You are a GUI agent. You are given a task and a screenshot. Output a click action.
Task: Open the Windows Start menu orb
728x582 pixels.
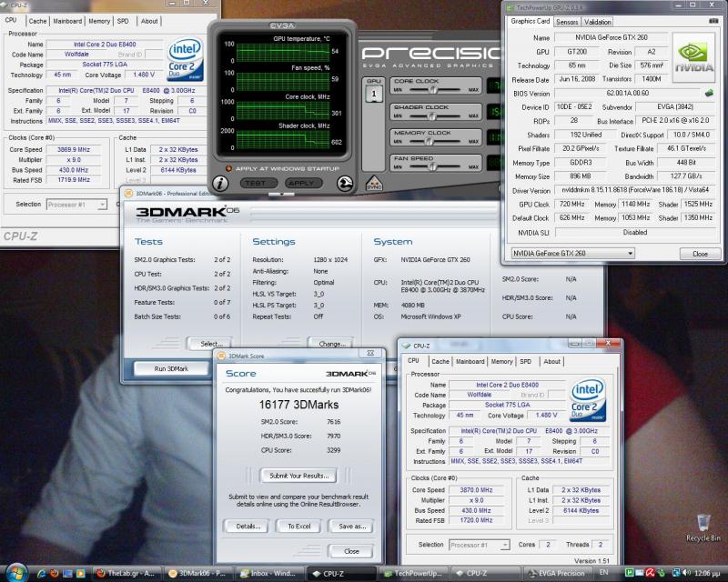click(16, 572)
